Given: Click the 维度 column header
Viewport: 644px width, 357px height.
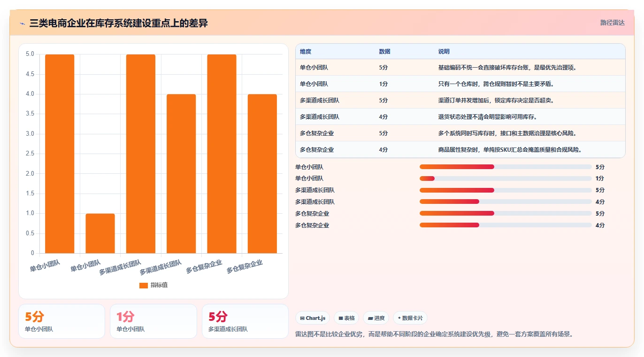Looking at the screenshot, I should point(306,51).
